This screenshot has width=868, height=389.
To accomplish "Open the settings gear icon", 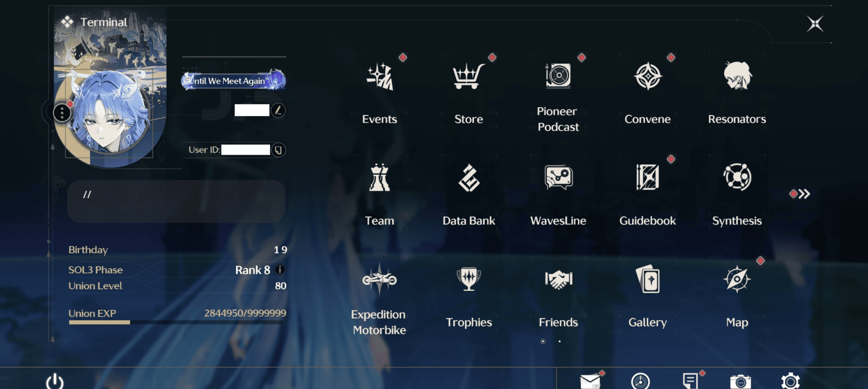I will coord(790,381).
